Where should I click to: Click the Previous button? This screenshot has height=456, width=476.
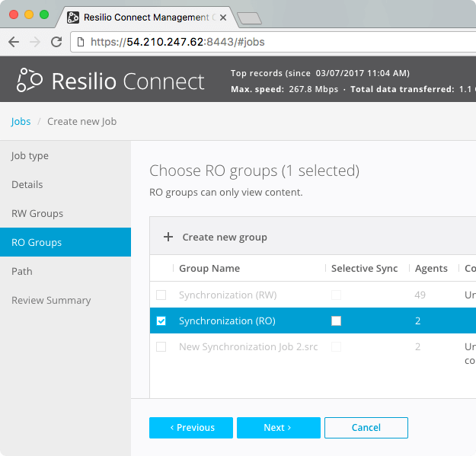[x=191, y=428]
